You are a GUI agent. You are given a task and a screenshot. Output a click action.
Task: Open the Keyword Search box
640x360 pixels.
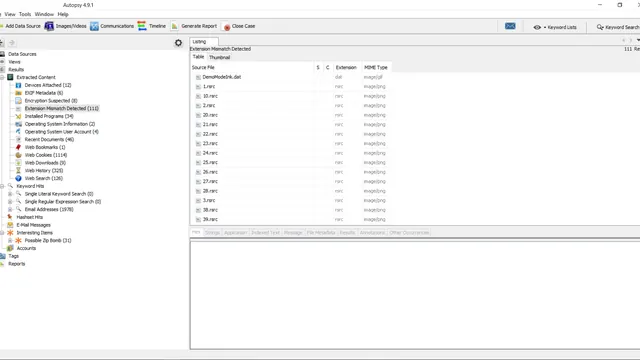point(618,27)
